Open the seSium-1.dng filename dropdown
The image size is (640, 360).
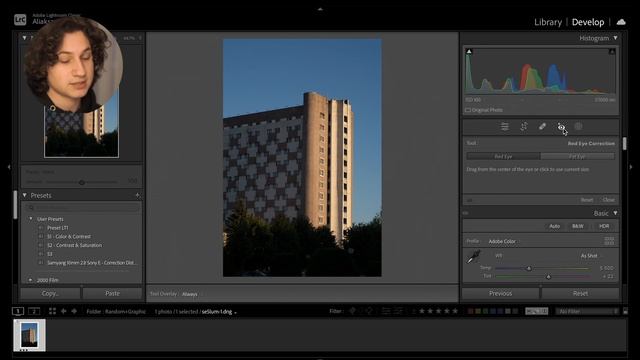point(219,311)
